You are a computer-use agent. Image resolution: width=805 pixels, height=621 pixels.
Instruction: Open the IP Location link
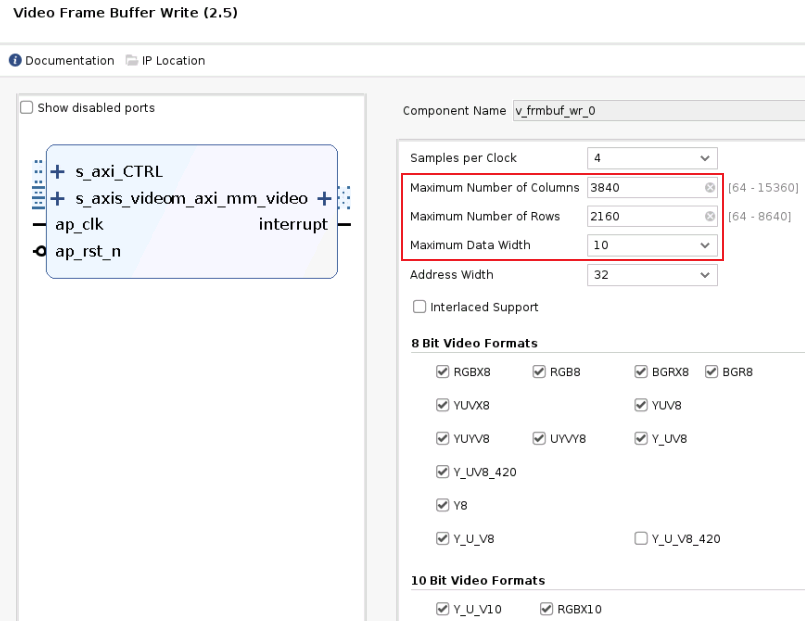[x=173, y=61]
